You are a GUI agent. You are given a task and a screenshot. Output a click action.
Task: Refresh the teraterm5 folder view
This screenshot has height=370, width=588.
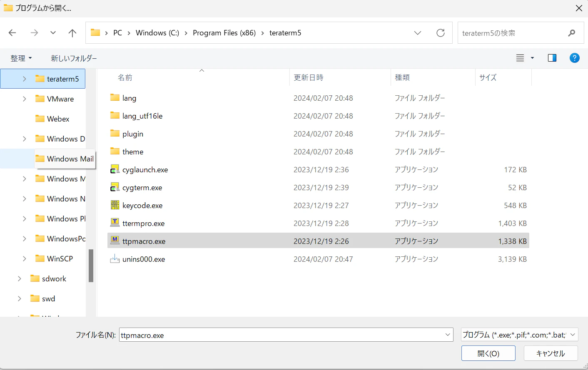(441, 33)
